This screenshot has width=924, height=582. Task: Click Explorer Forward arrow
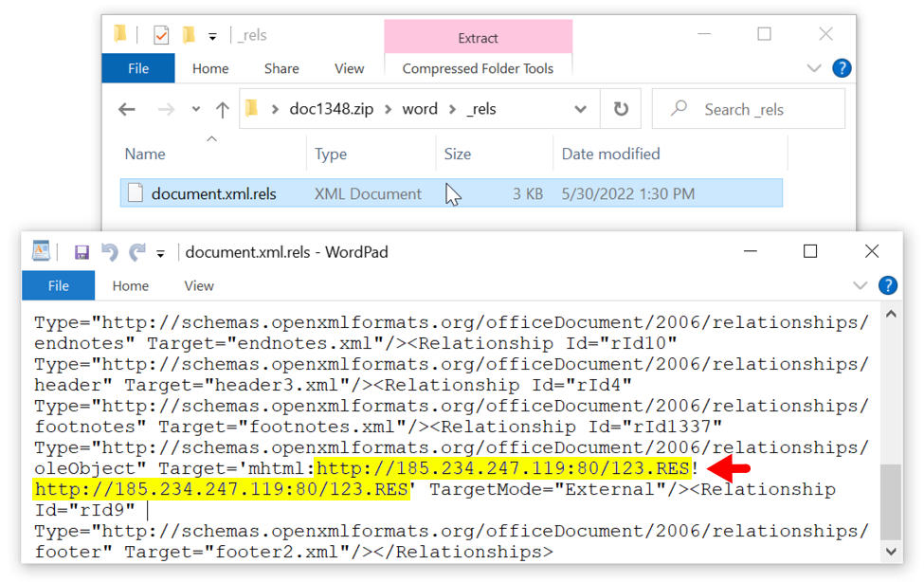166,109
